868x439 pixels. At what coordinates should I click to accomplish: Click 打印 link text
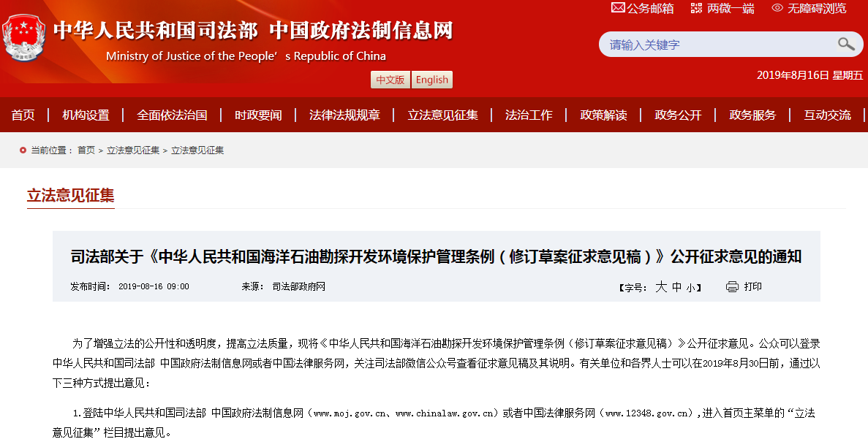click(753, 286)
